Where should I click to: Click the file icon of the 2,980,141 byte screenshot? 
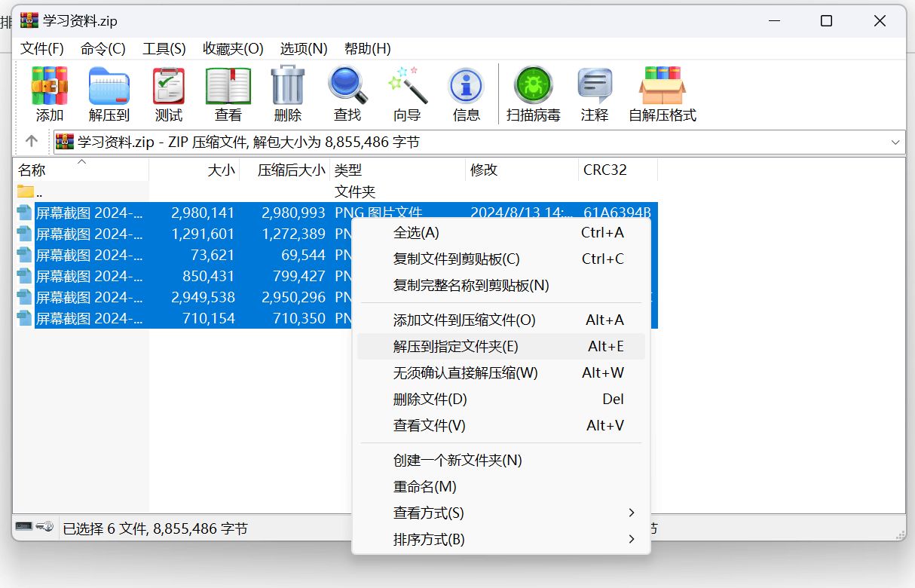(x=25, y=213)
